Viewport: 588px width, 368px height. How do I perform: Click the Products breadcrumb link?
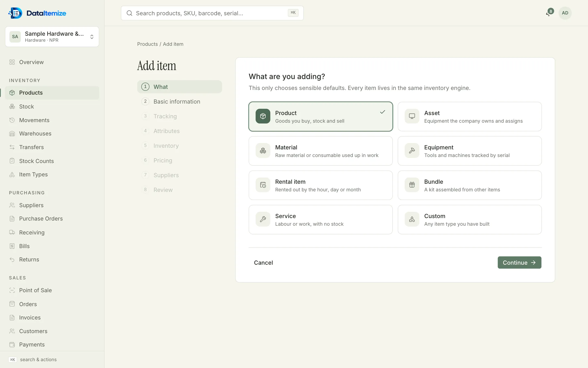(147, 44)
